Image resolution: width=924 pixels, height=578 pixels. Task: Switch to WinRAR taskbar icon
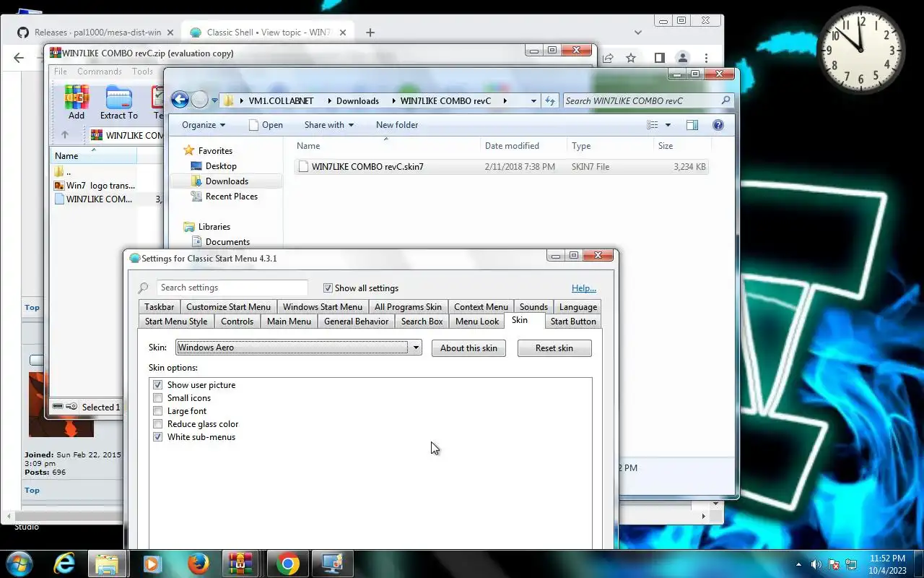coord(241,564)
